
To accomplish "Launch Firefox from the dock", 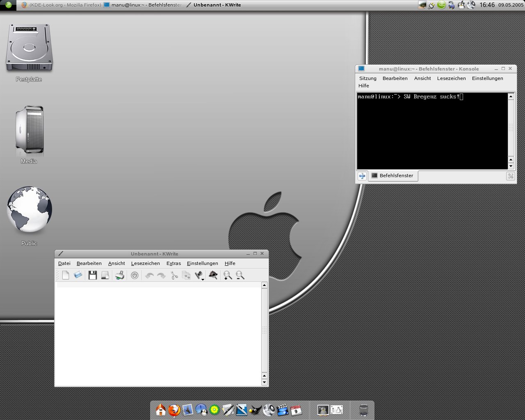I will [174, 410].
